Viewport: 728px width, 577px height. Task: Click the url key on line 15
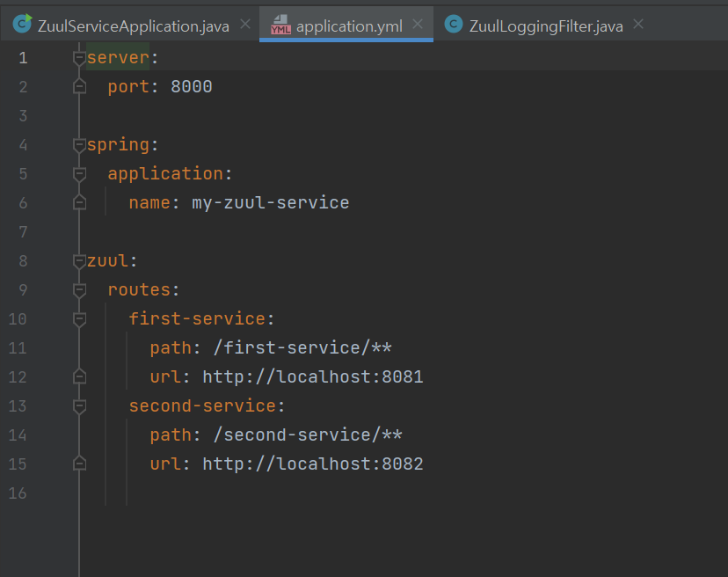[x=165, y=464]
